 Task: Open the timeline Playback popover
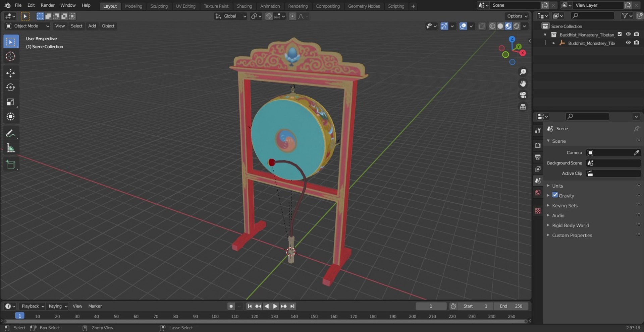click(33, 306)
